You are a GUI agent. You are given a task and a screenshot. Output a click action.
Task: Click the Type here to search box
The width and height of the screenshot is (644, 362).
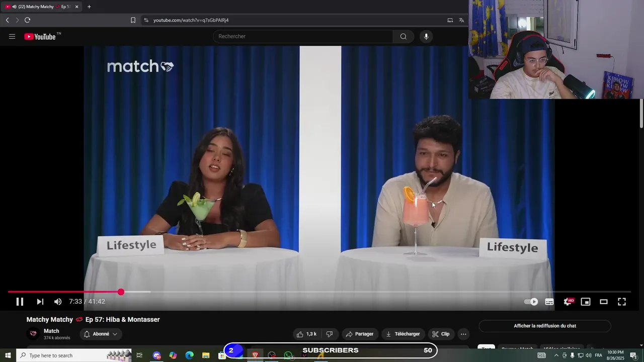pyautogui.click(x=74, y=355)
